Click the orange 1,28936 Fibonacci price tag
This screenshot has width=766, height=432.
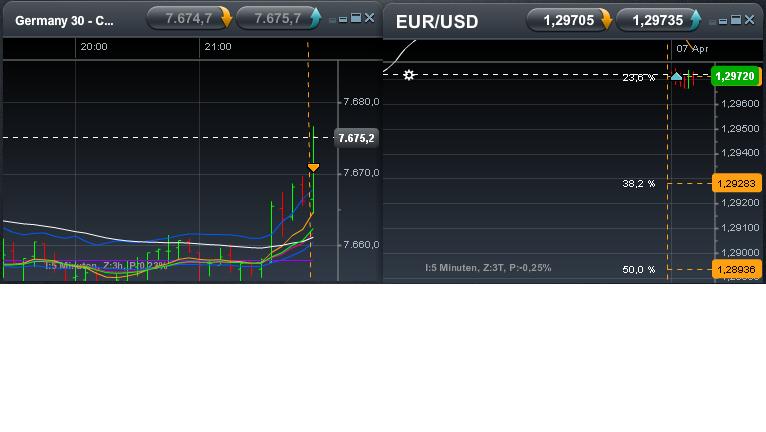click(736, 269)
